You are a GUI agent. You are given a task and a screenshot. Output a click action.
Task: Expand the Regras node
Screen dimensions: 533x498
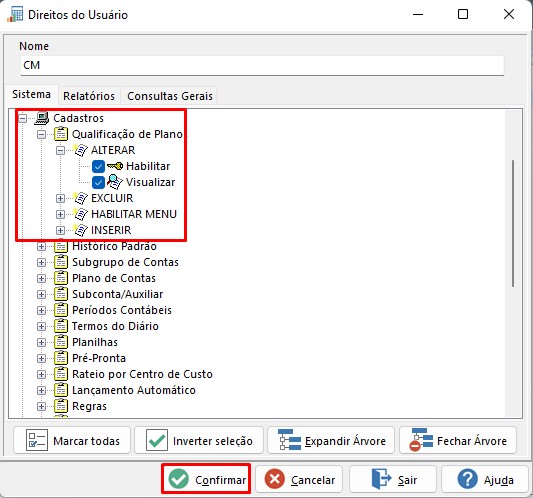41,406
